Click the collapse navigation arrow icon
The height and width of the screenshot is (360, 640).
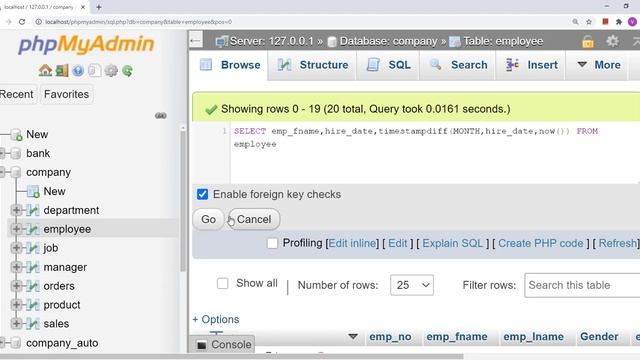(196, 40)
